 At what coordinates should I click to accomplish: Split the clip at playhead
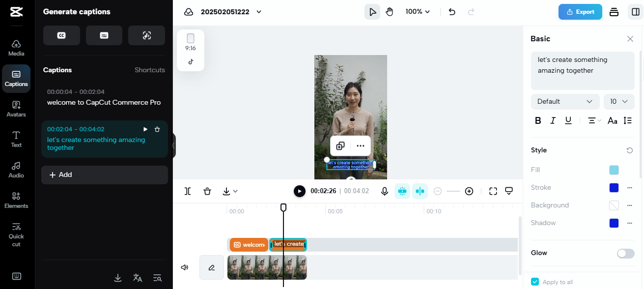188,191
